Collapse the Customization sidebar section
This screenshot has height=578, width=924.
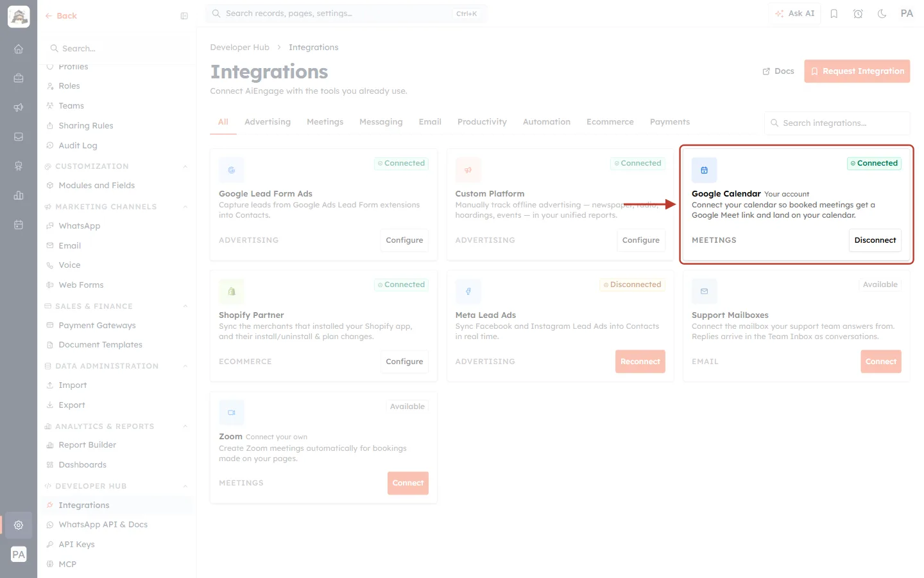tap(185, 166)
